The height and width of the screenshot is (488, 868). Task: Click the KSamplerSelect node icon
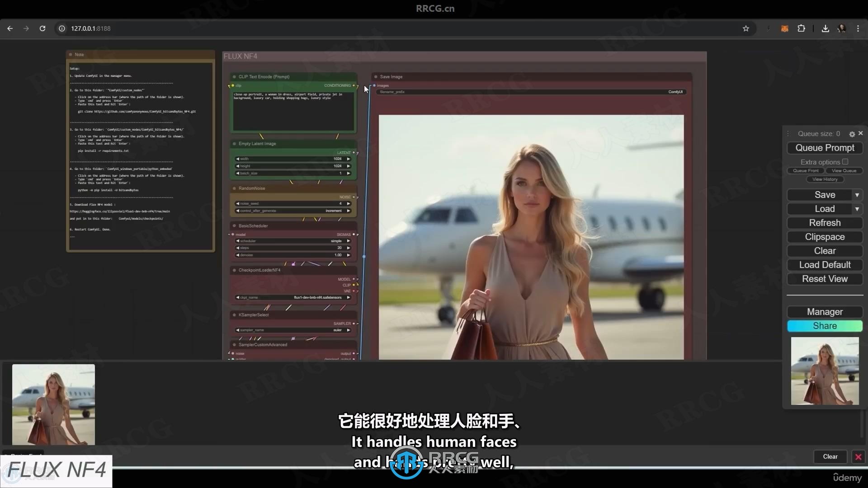tap(234, 314)
